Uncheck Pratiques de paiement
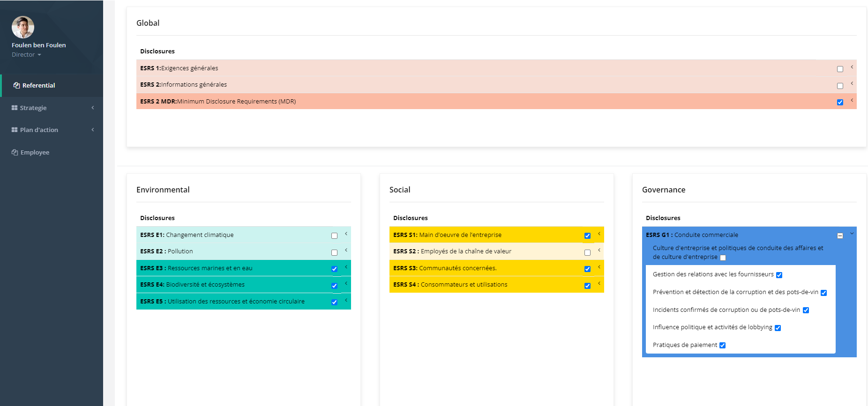868x406 pixels. coord(722,346)
